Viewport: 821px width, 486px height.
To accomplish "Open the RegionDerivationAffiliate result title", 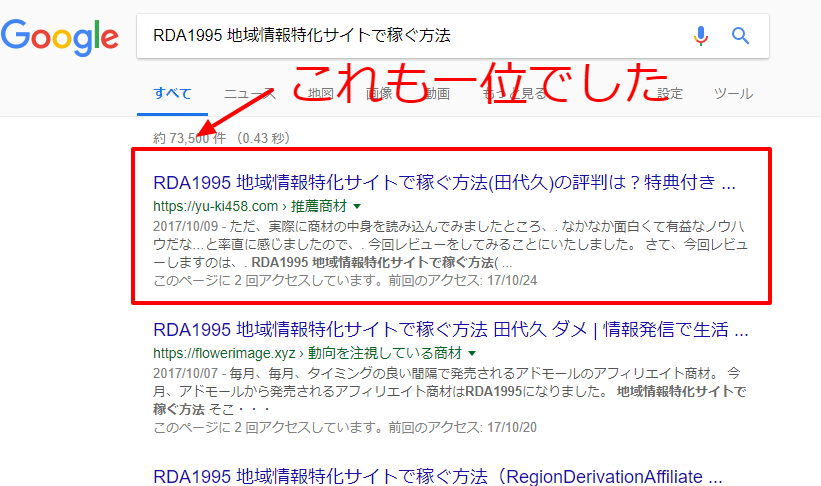I will (438, 477).
